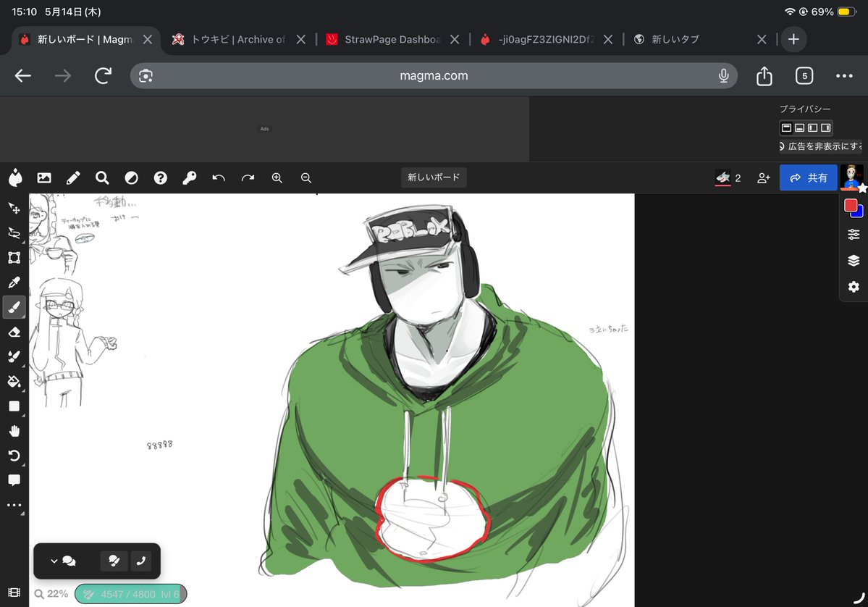Viewport: 868px width, 607px height.
Task: Click the 22% zoom level indicator
Action: tap(51, 594)
